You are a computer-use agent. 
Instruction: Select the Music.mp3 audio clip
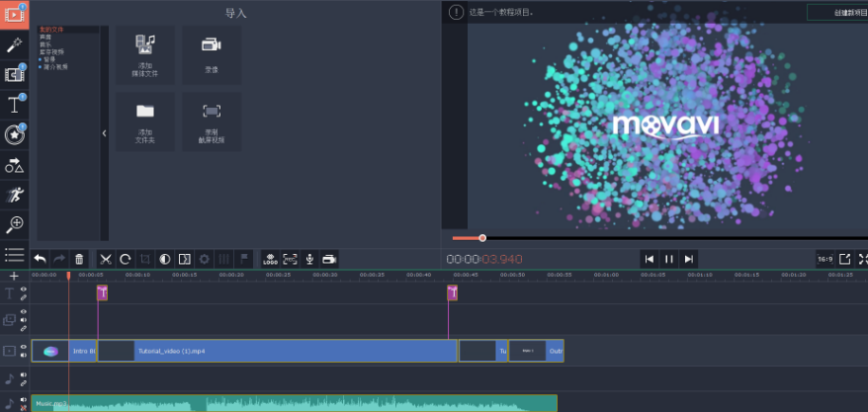pyautogui.click(x=294, y=403)
